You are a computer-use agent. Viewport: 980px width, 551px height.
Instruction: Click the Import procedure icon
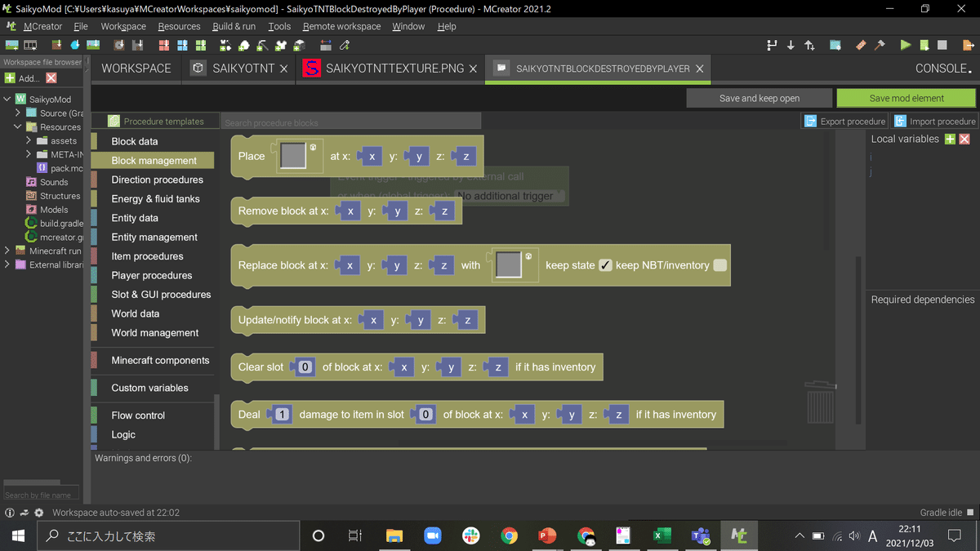[x=933, y=121]
